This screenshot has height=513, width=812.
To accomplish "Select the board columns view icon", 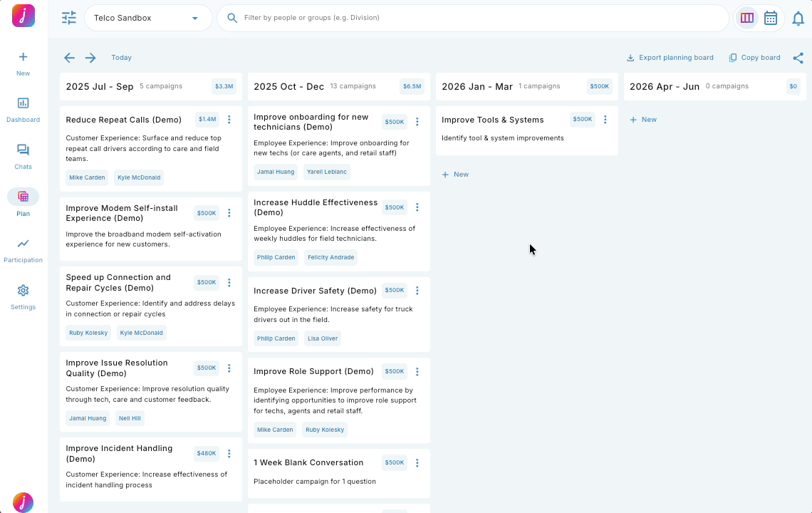I will [747, 18].
